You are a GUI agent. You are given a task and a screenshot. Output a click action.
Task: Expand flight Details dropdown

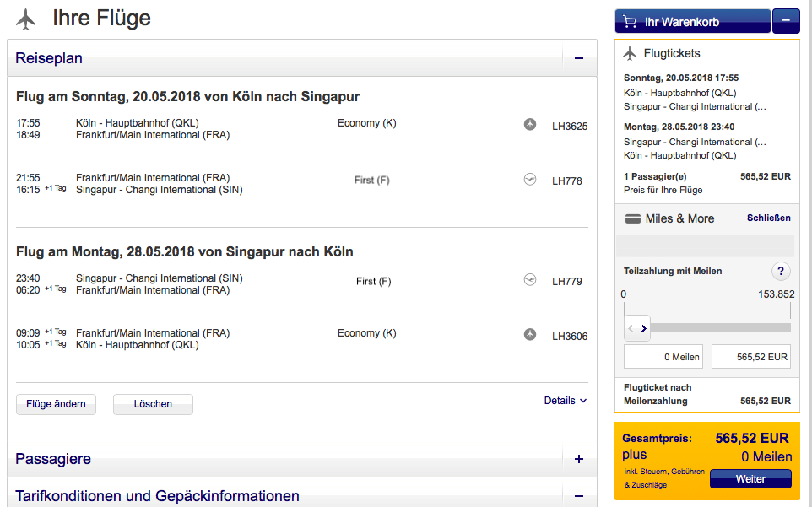point(565,401)
